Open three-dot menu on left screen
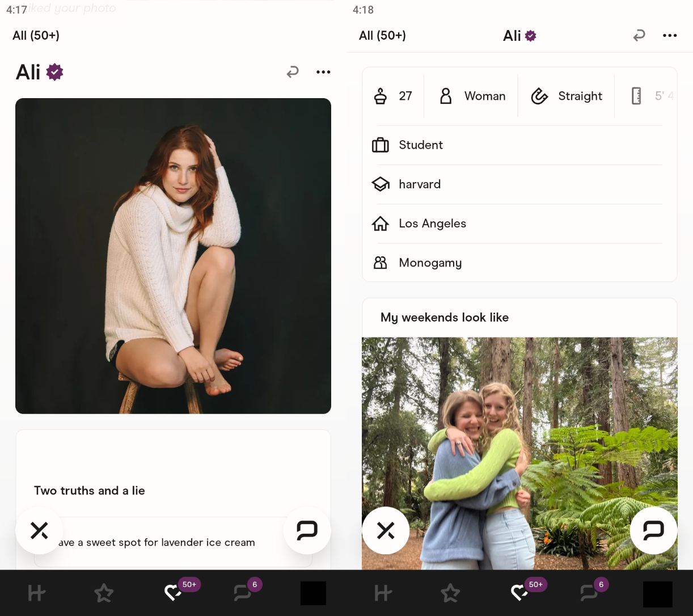 pyautogui.click(x=323, y=72)
